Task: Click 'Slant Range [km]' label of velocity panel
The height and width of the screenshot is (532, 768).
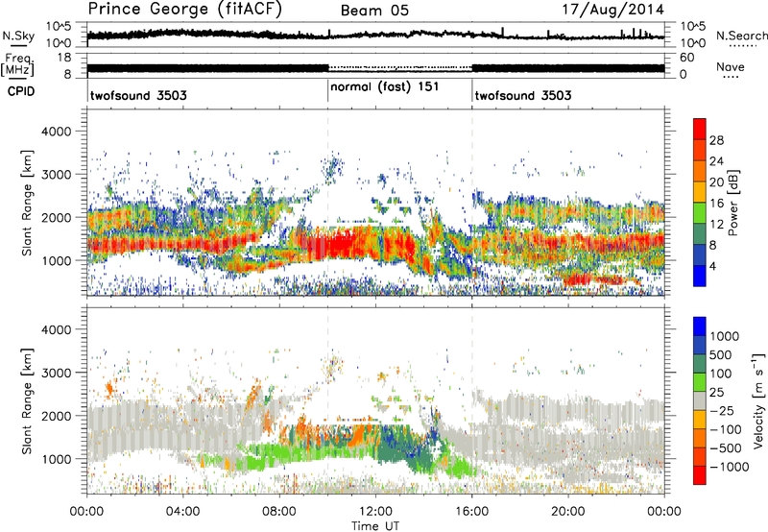Action: pyautogui.click(x=27, y=400)
